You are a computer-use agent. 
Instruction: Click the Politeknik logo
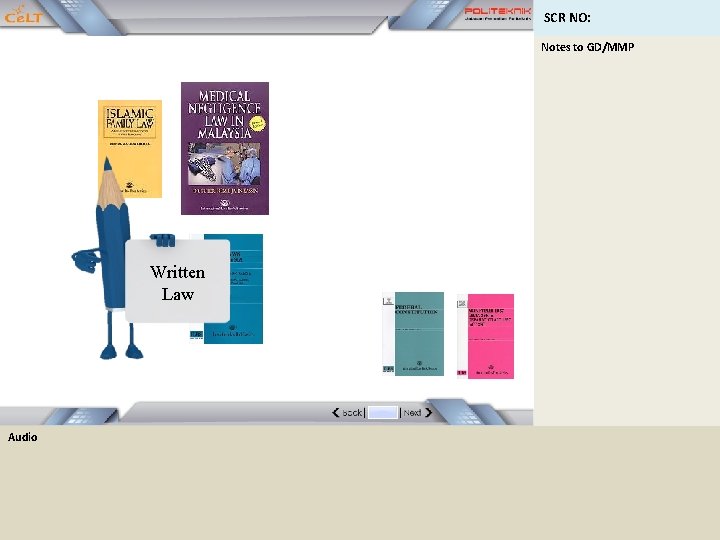[498, 13]
